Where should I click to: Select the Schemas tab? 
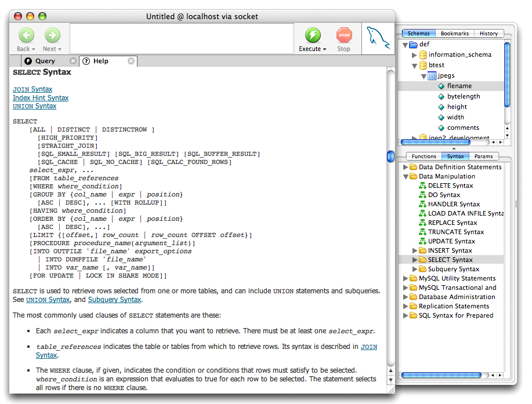click(419, 33)
